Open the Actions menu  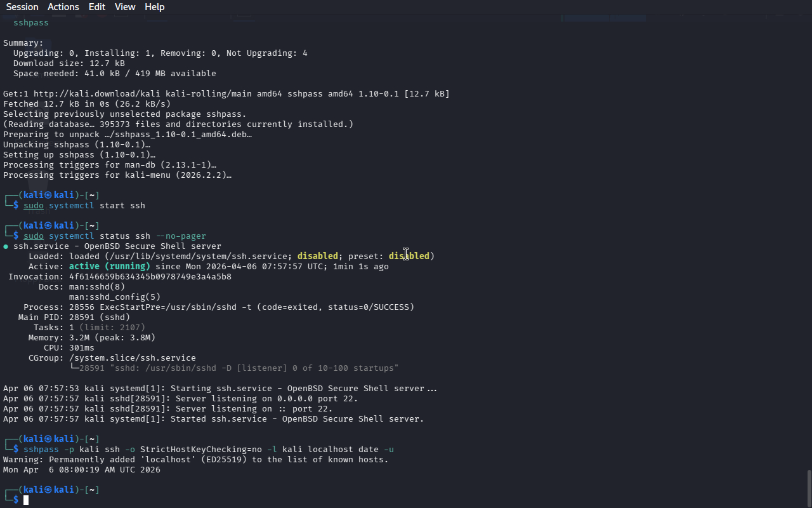click(x=63, y=7)
